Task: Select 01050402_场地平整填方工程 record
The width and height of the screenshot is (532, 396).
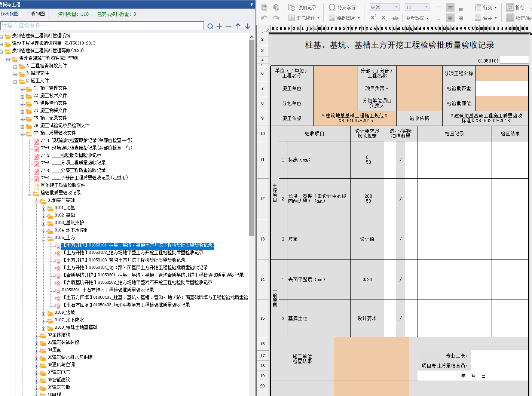Action: click(126, 305)
